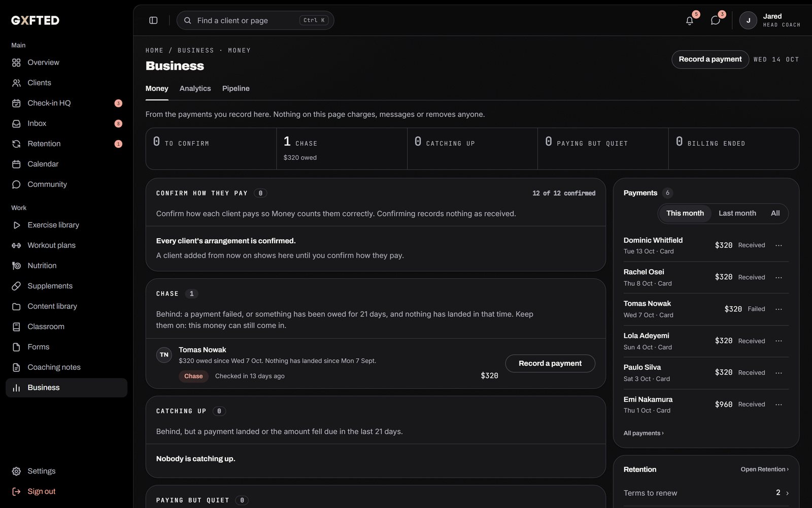
Task: Click the Supplements pill icon
Action: tap(16, 286)
